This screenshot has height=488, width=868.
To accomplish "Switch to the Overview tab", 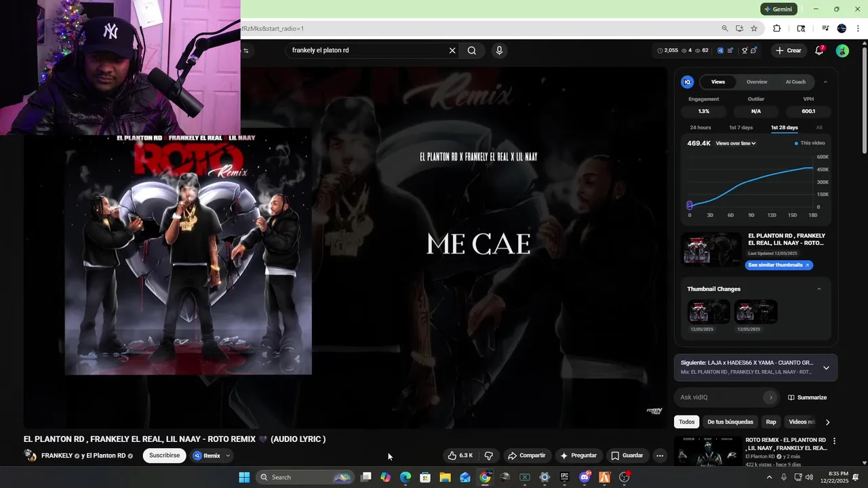I will 757,82.
